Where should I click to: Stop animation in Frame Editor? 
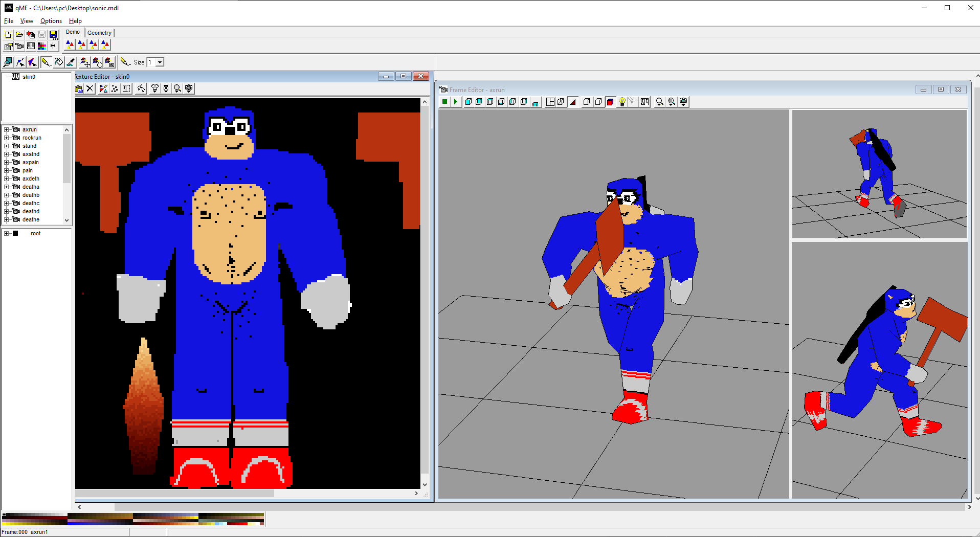[444, 102]
